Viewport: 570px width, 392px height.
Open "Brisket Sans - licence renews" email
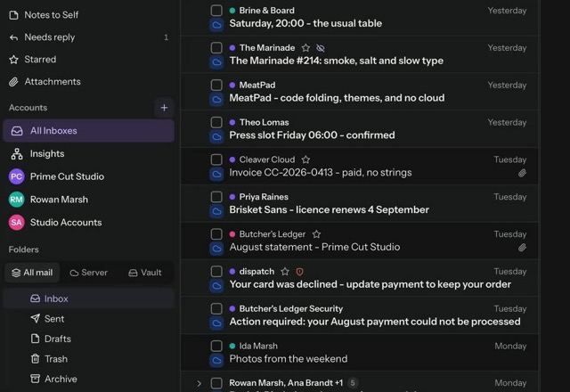point(360,204)
